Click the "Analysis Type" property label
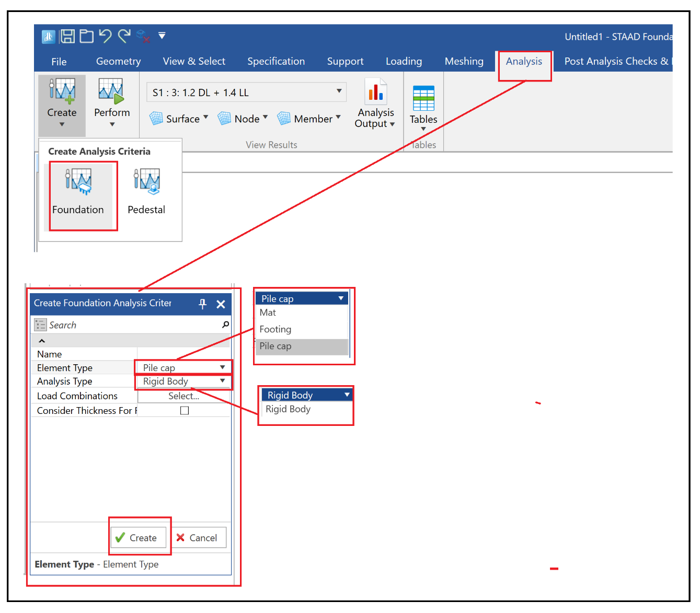Screen dimensions: 700x613 65,381
